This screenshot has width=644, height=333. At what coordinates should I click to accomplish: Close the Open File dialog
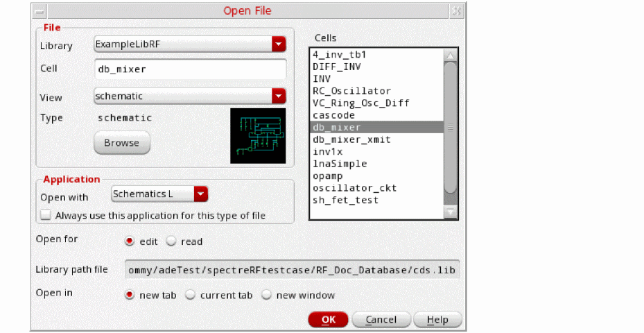tap(456, 11)
